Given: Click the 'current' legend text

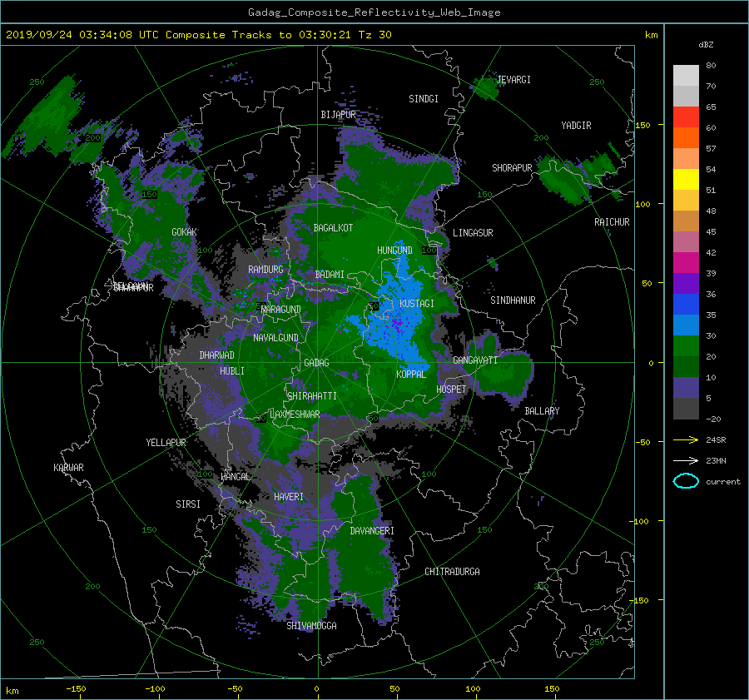Looking at the screenshot, I should click(722, 482).
